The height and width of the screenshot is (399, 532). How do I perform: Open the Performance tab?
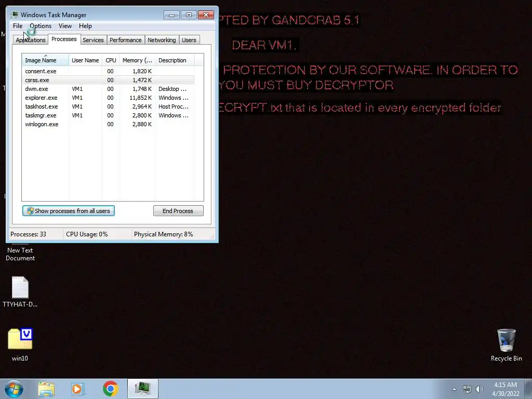(125, 40)
